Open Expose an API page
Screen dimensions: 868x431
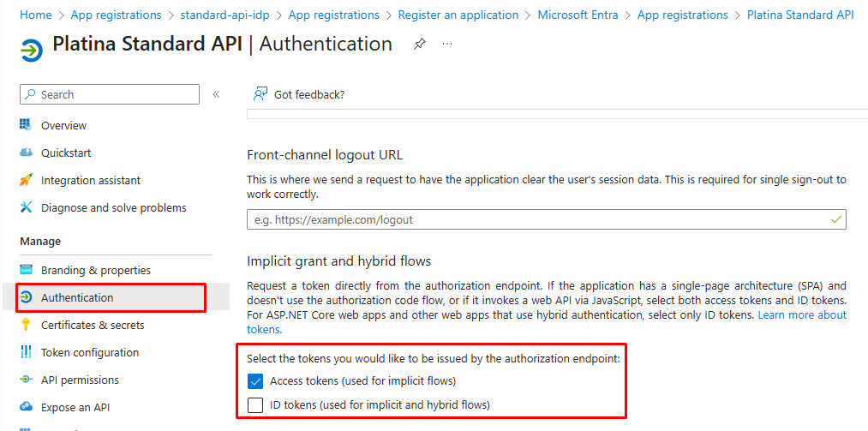75,407
